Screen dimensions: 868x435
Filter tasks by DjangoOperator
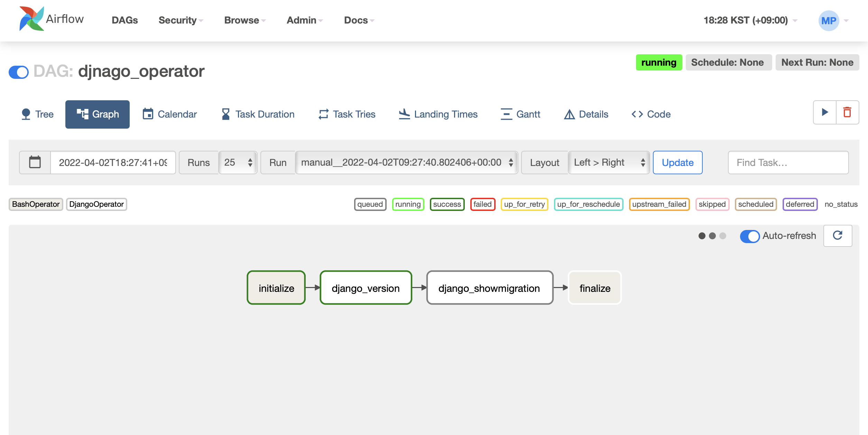[96, 204]
